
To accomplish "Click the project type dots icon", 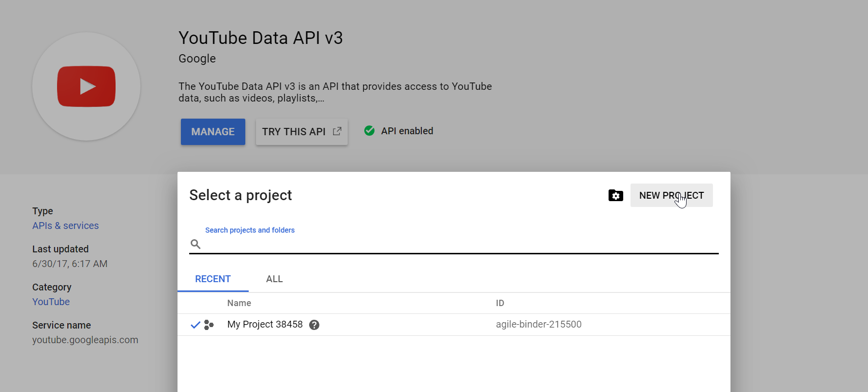I will [209, 325].
